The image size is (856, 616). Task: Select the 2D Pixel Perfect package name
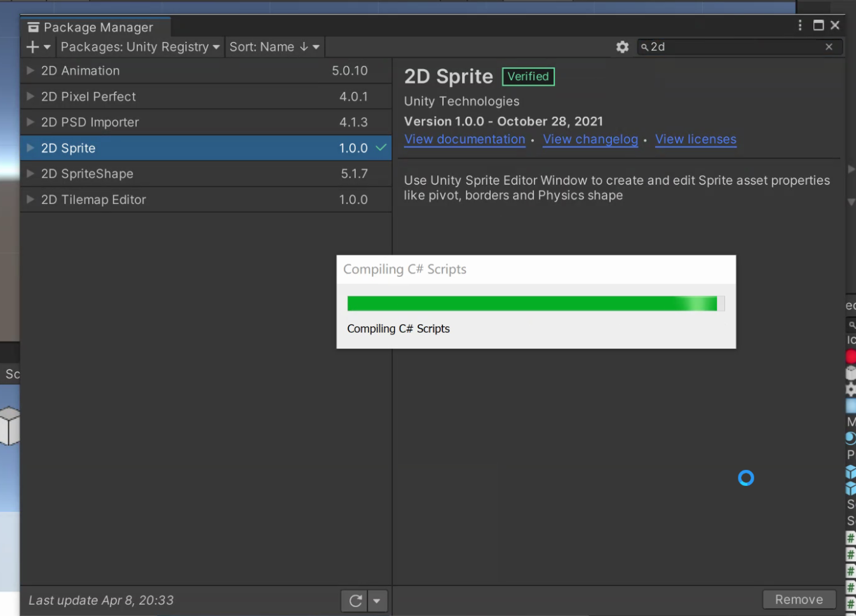[x=88, y=97]
